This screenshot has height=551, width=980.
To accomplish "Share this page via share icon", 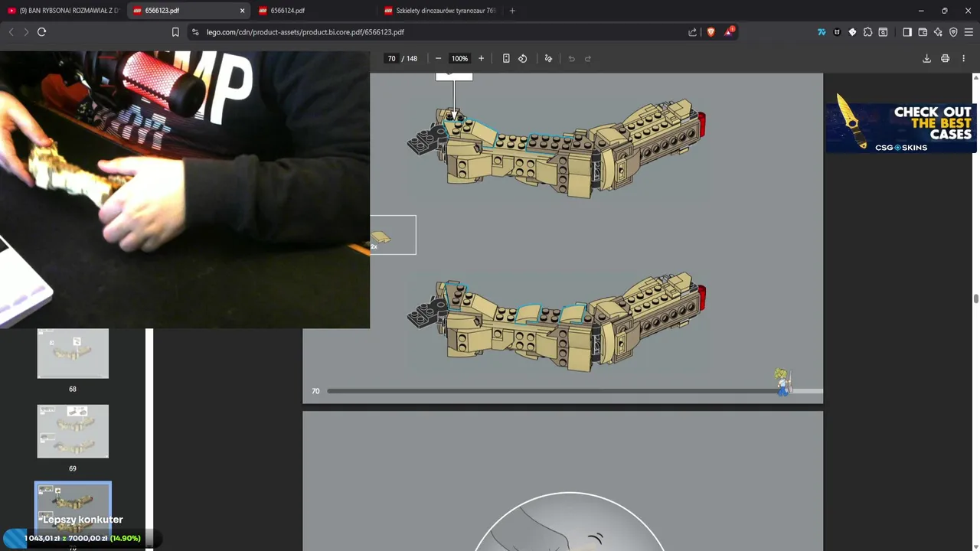I will [x=693, y=32].
